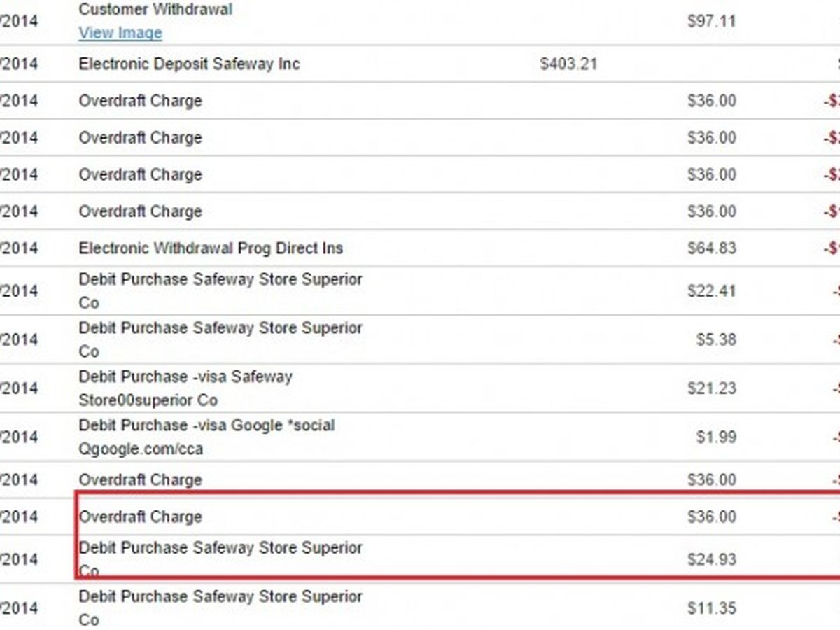Screen dimensions: 840x630
Task: Click Overdraft Charge inside the red highlighted box
Action: 140,517
